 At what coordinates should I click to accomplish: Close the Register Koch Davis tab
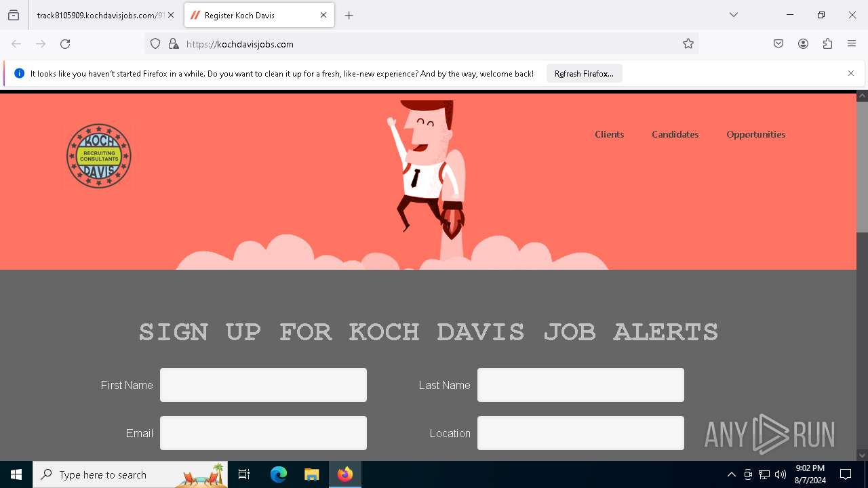click(x=323, y=15)
